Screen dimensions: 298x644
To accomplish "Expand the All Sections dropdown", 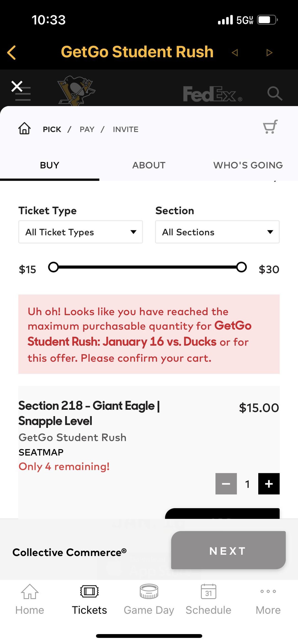I will 217,232.
